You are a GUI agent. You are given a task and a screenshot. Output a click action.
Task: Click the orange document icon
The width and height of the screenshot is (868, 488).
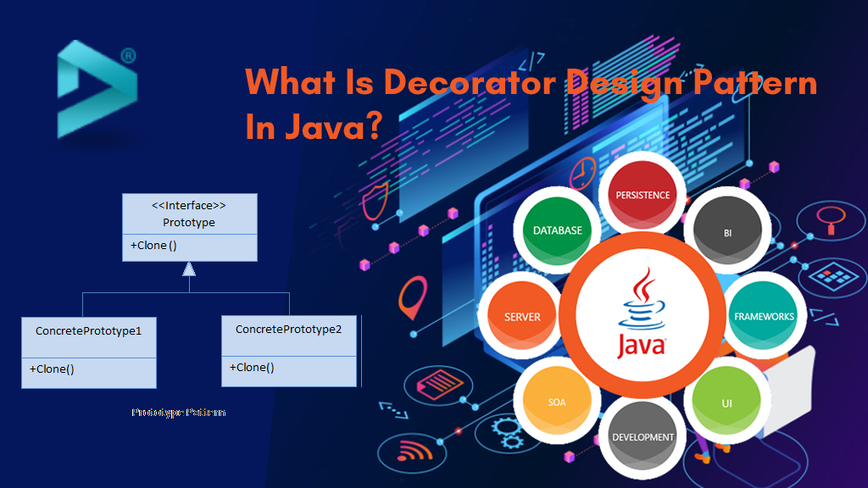click(440, 384)
